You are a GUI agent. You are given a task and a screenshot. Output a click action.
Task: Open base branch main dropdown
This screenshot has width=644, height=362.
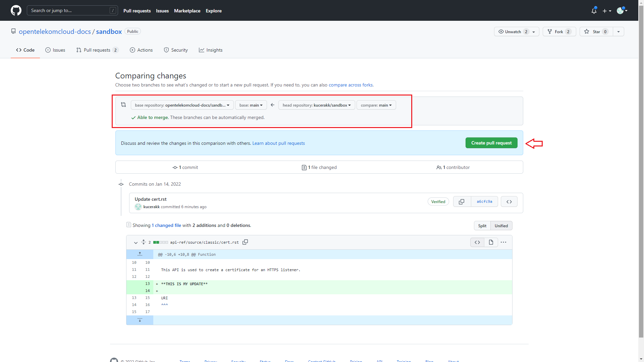coord(251,105)
